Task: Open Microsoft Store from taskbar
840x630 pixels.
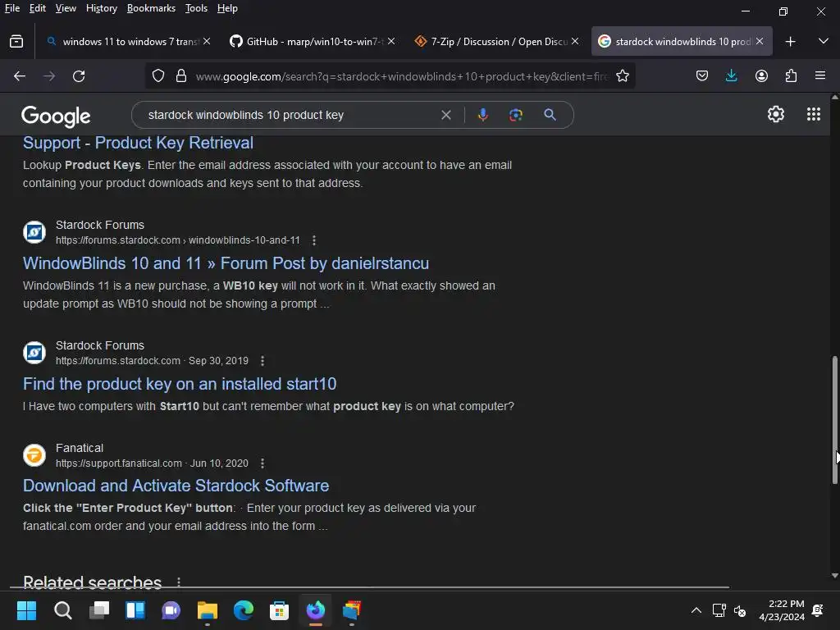Action: coord(279,610)
